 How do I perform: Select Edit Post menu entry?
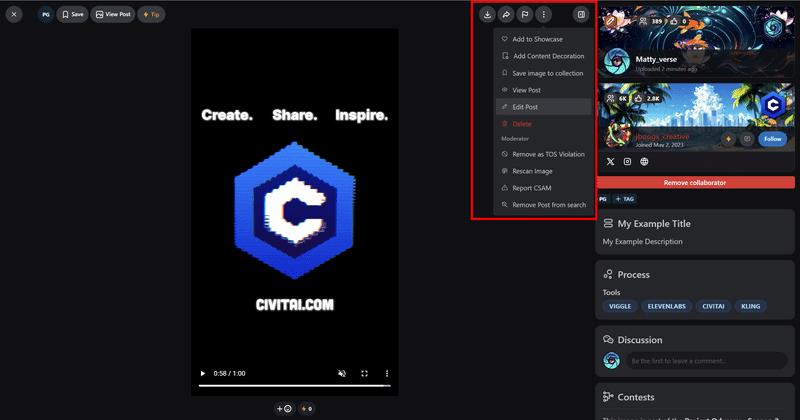(x=543, y=107)
